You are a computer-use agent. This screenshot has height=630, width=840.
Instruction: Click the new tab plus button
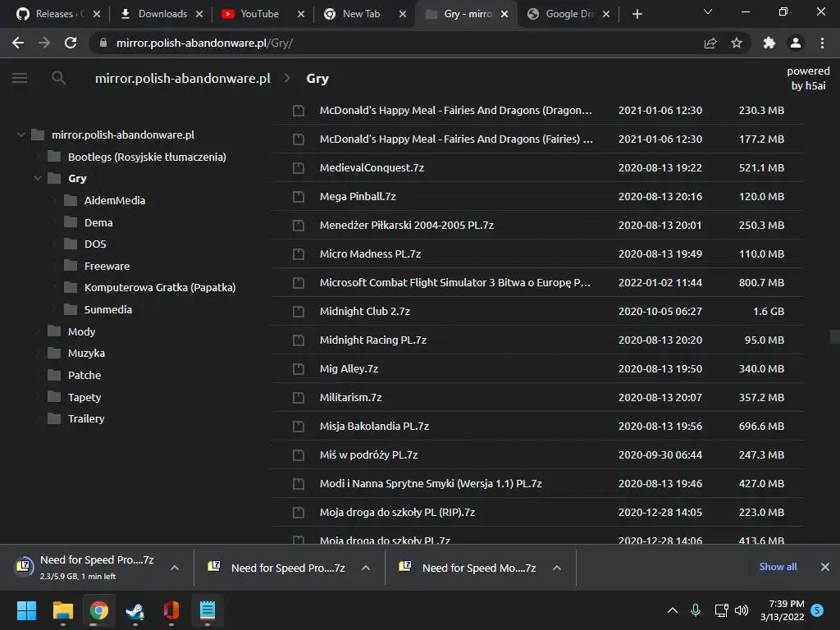[x=637, y=14]
